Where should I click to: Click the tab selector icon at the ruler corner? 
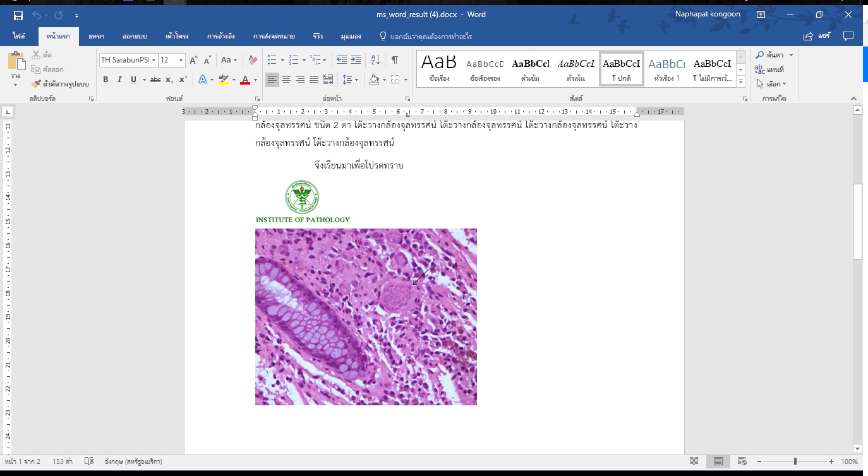pyautogui.click(x=7, y=112)
